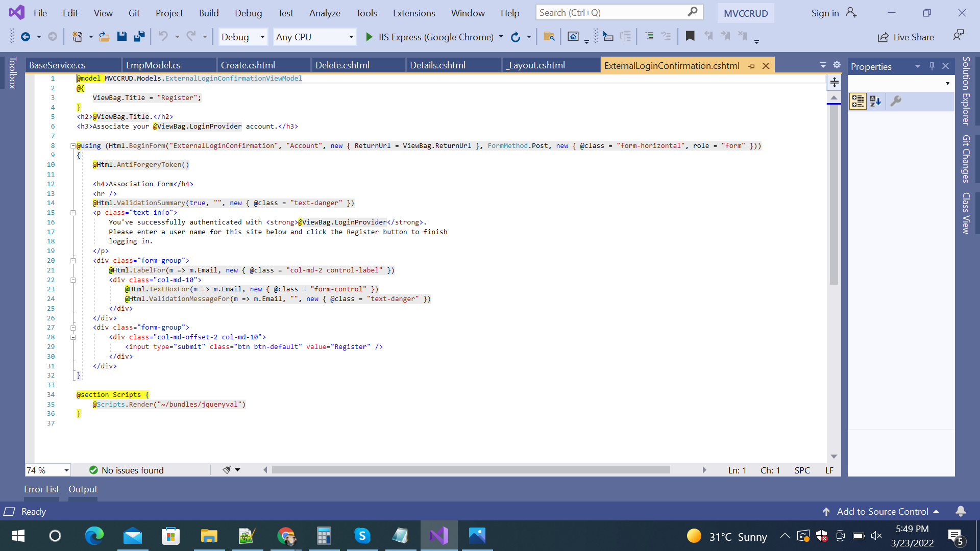Click the Increase Indent icon
Viewport: 980px width, 551px height.
tap(649, 36)
